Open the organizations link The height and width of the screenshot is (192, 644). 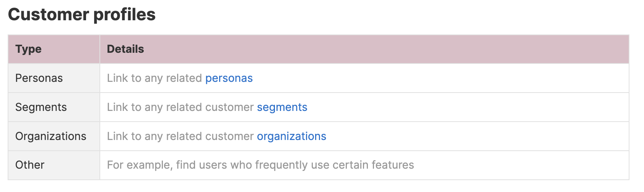tap(291, 136)
